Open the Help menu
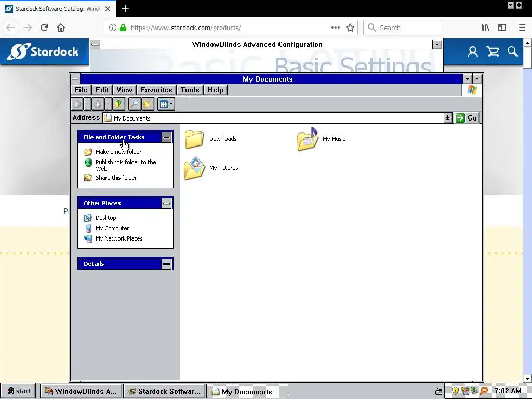 (x=216, y=90)
